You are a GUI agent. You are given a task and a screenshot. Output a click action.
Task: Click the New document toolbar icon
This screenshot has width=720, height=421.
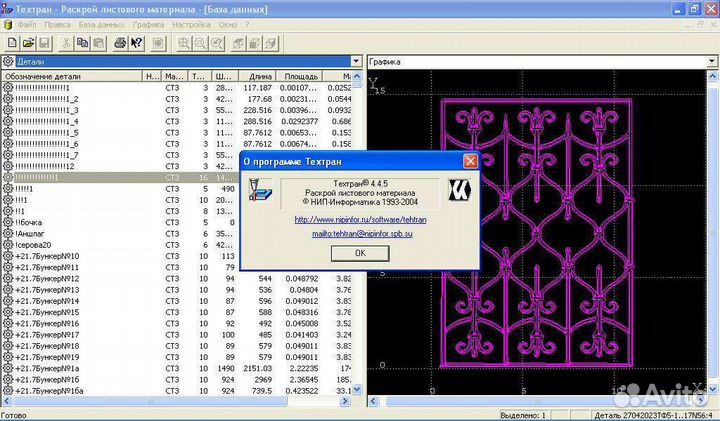click(12, 43)
